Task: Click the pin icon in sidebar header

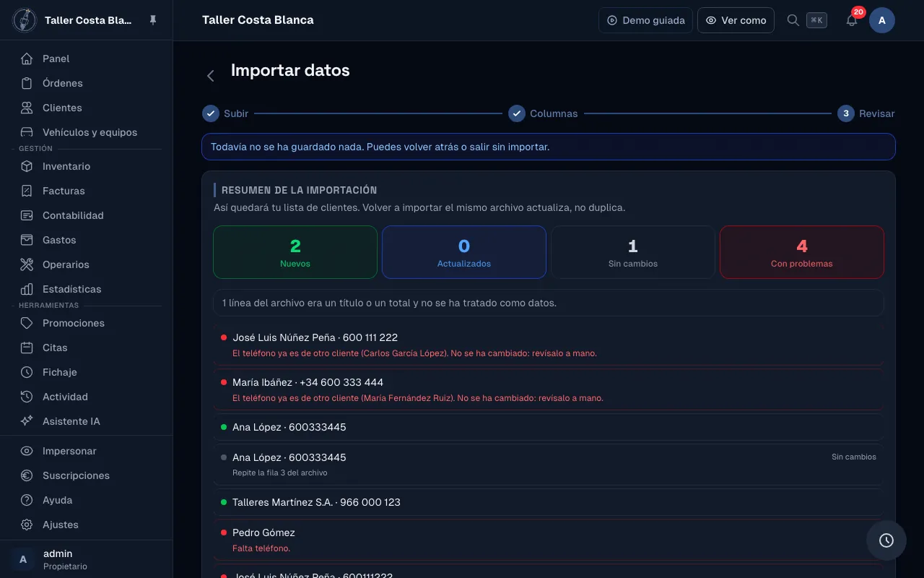Action: pos(153,20)
